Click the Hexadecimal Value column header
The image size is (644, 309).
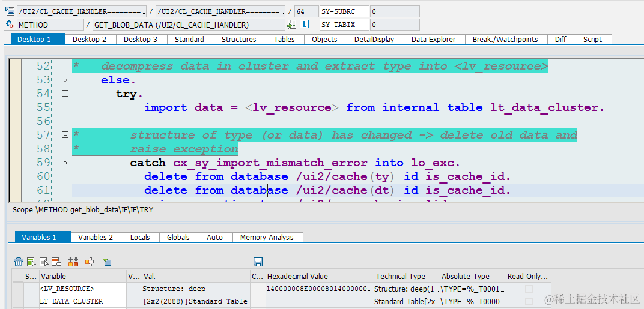[320, 276]
